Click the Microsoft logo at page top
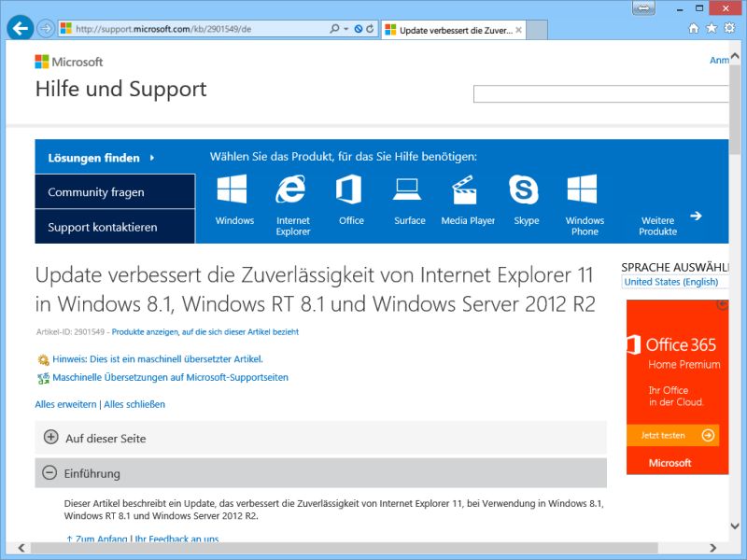Image resolution: width=747 pixels, height=560 pixels. coord(69,62)
